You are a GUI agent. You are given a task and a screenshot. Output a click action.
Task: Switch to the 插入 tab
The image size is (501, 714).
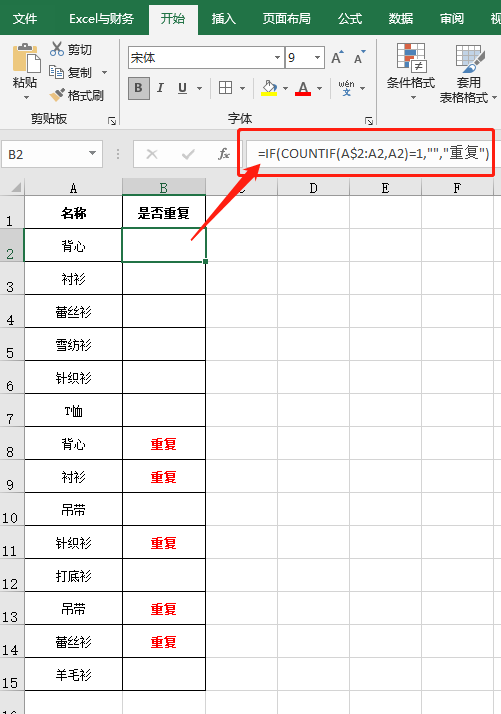click(224, 19)
